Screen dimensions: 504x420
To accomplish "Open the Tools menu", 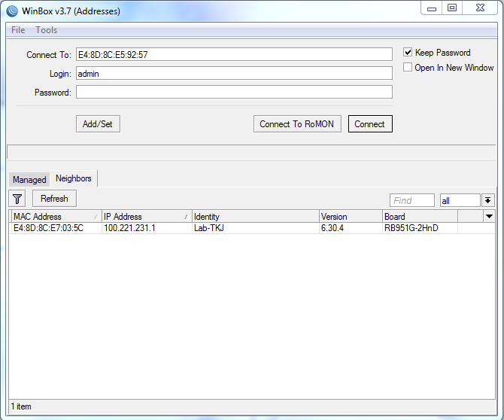I will click(x=47, y=30).
